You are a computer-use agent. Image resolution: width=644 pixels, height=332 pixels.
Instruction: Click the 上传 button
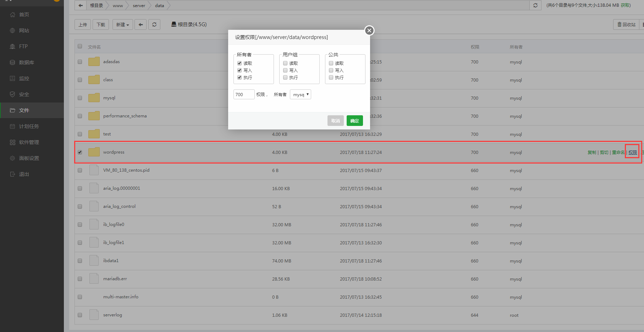pos(83,24)
